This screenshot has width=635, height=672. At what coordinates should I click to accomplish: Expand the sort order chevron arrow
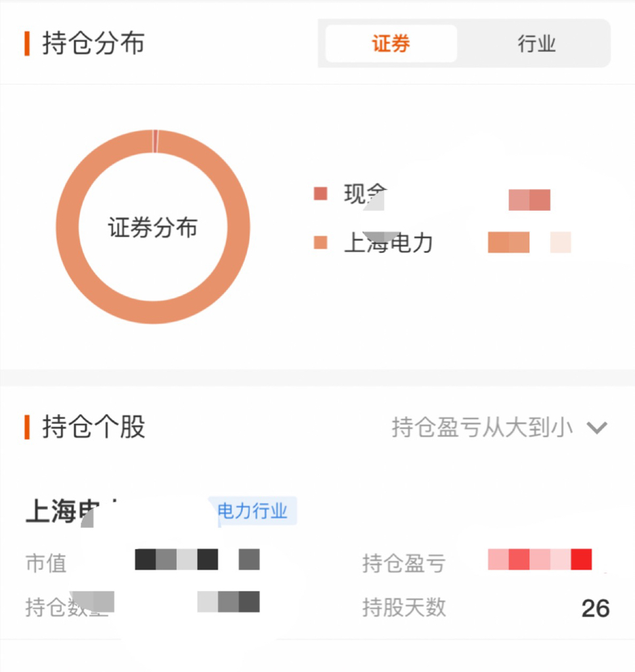[x=596, y=429]
